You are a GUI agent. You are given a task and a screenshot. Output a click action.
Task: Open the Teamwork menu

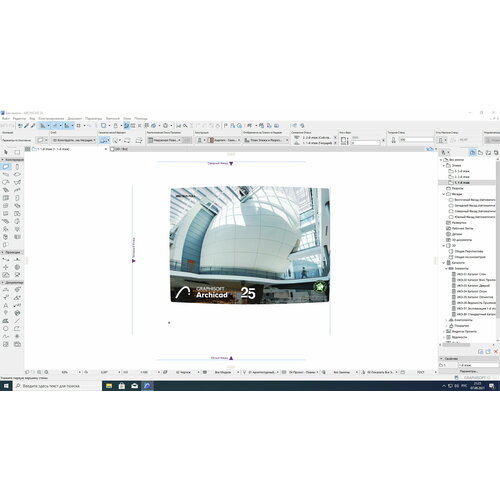[x=113, y=118]
